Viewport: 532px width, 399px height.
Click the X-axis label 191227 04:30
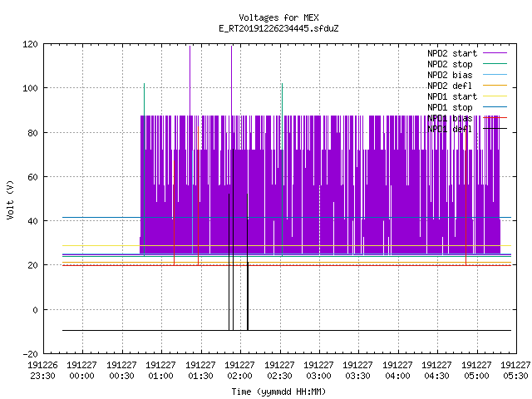coord(436,371)
